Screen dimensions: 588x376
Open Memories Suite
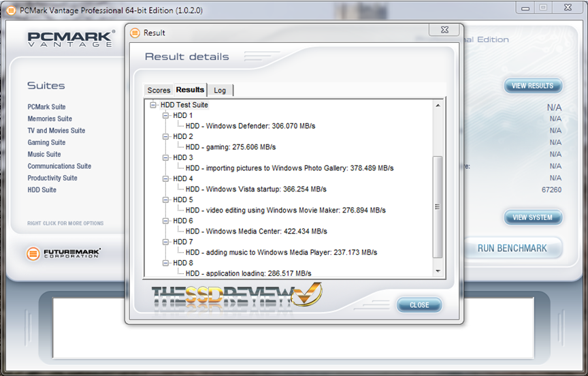(x=50, y=119)
